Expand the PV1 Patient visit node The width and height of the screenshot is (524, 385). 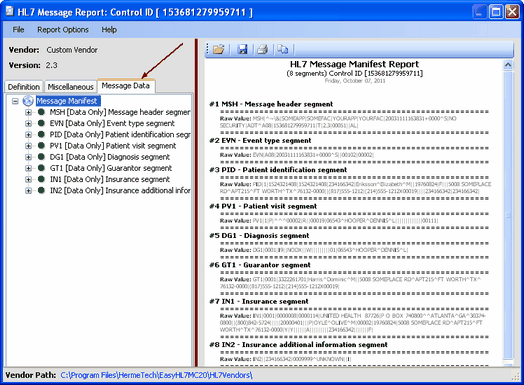point(28,146)
